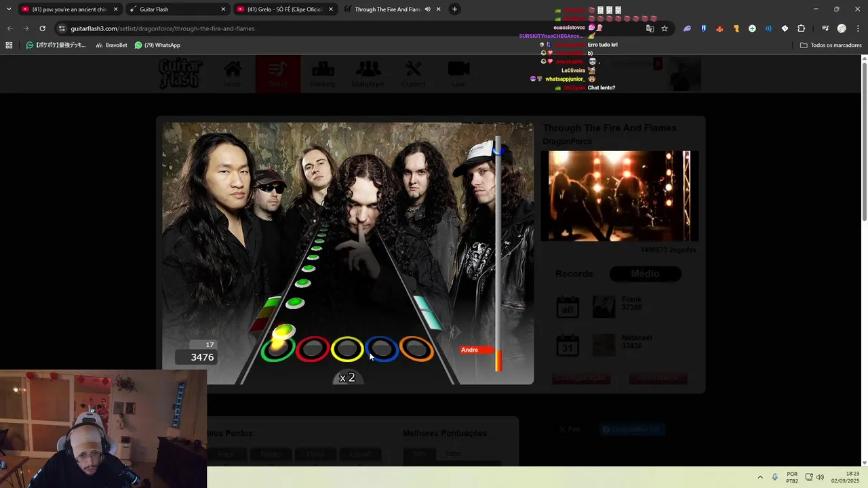Click the Guitar Flash logo
Screen dimensions: 868x488
[x=180, y=74]
